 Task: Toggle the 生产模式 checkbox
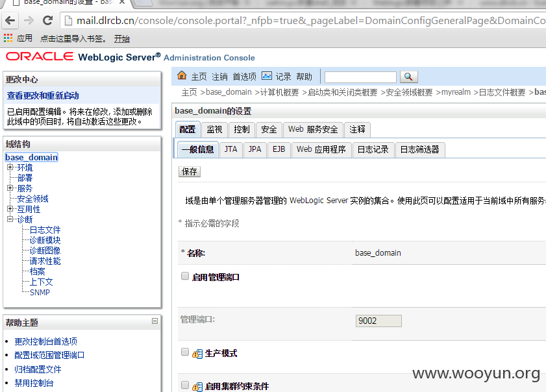tap(185, 352)
